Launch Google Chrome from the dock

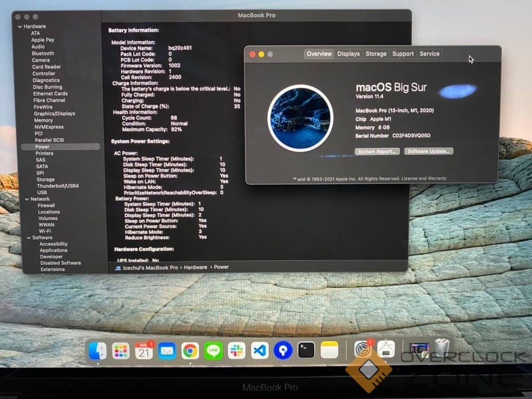click(190, 351)
